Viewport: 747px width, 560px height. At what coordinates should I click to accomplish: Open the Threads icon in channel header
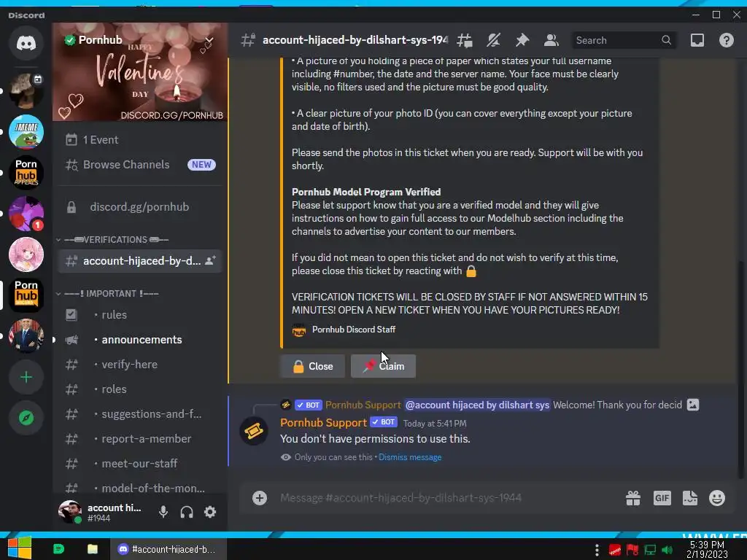tap(465, 41)
